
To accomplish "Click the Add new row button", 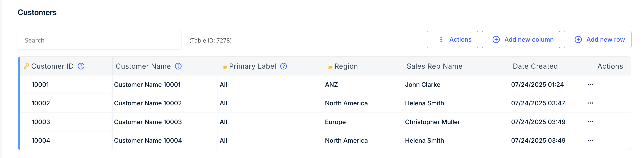I will point(598,39).
